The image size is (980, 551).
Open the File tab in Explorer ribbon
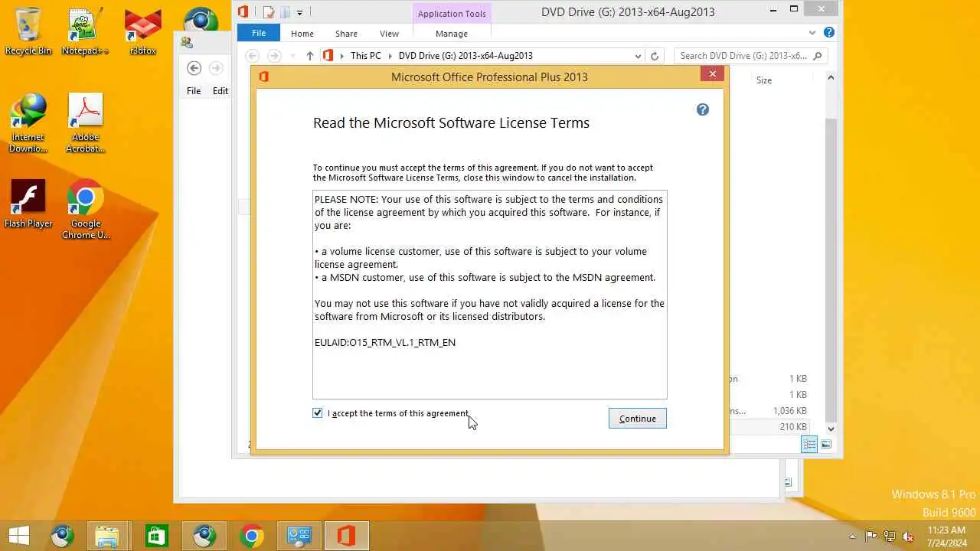(259, 33)
